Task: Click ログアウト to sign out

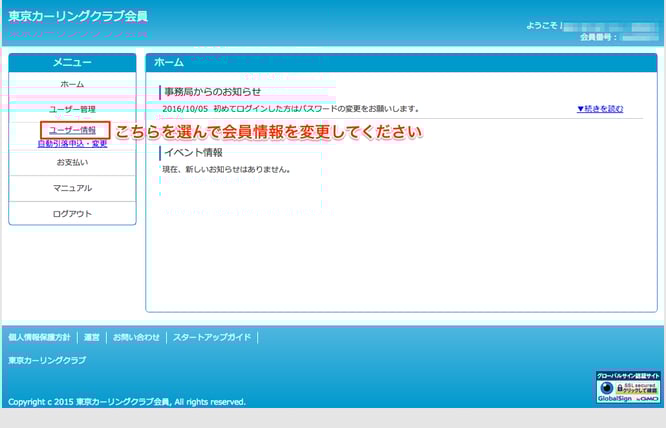Action: 72,214
